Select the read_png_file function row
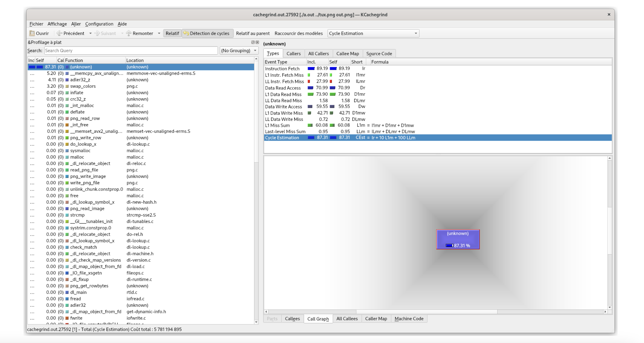The height and width of the screenshot is (343, 644). point(141,170)
